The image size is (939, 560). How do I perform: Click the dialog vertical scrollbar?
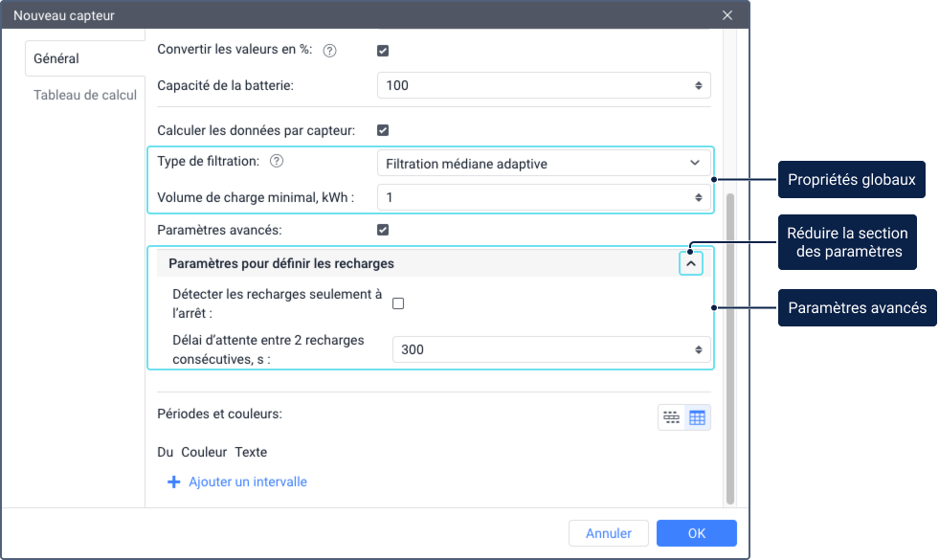tap(730, 348)
